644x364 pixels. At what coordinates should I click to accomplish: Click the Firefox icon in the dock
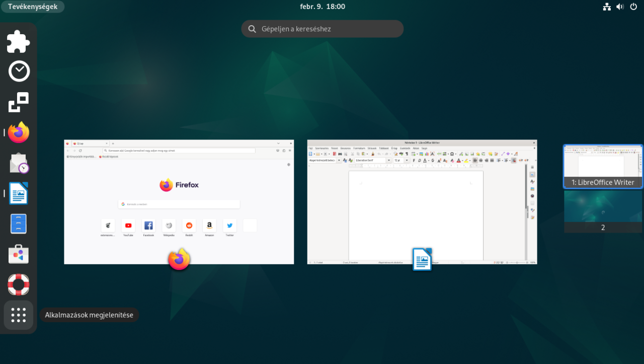click(x=19, y=132)
